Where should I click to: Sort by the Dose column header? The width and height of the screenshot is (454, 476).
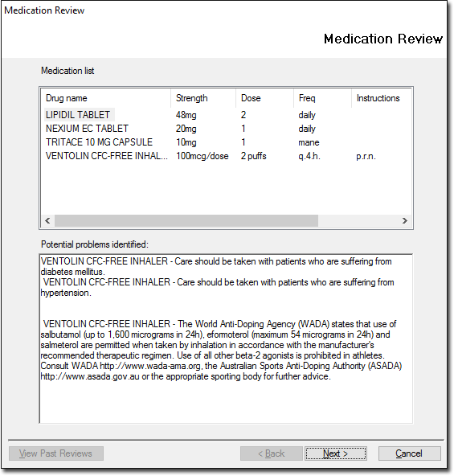264,98
